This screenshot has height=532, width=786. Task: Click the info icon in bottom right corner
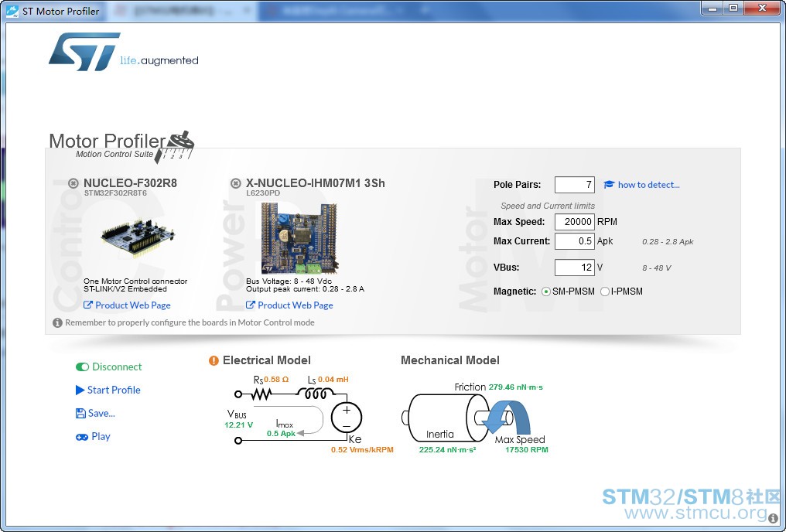tap(773, 518)
